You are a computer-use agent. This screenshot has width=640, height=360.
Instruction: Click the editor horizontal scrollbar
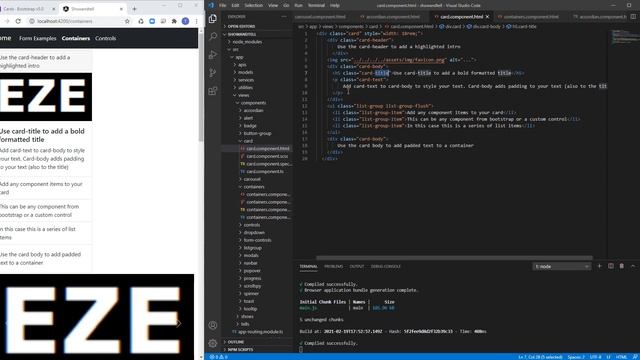point(454,258)
